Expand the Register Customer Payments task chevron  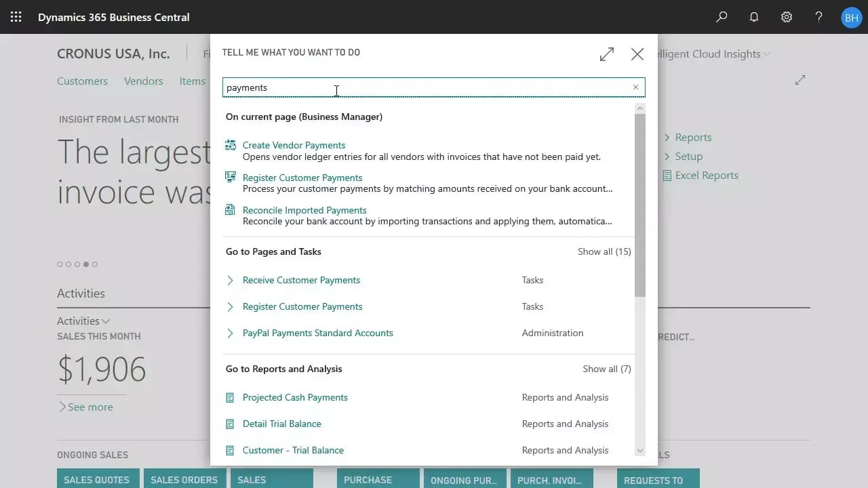[230, 306]
